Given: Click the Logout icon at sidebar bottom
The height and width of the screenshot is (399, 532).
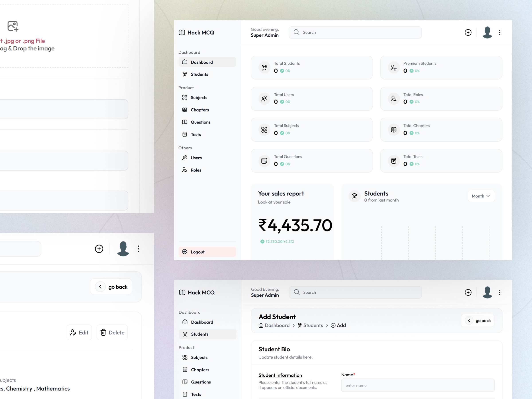Looking at the screenshot, I should tap(184, 252).
